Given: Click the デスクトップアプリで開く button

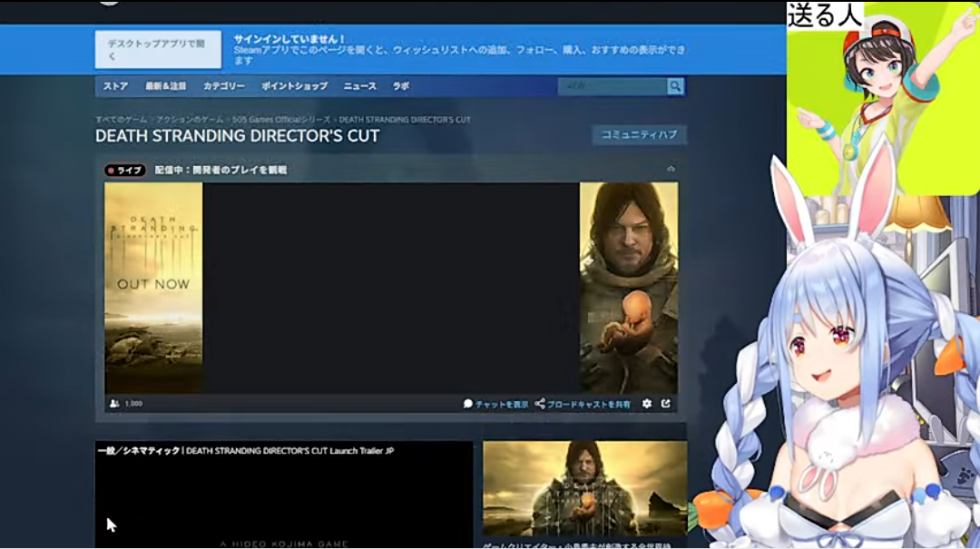Looking at the screenshot, I should [x=158, y=49].
